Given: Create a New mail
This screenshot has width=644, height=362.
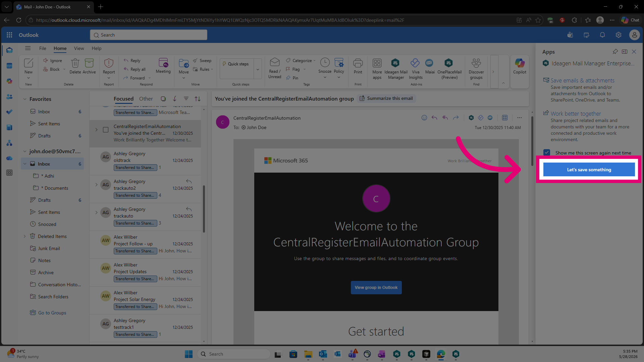Looking at the screenshot, I should (29, 66).
